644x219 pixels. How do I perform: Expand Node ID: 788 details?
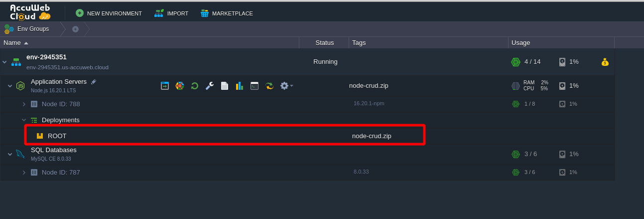(24, 104)
